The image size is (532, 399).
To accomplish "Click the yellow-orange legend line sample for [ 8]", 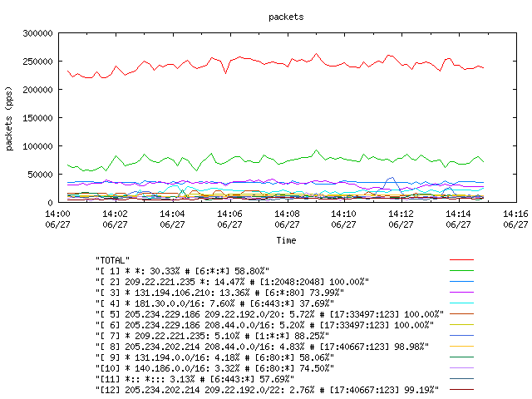I will pos(461,347).
